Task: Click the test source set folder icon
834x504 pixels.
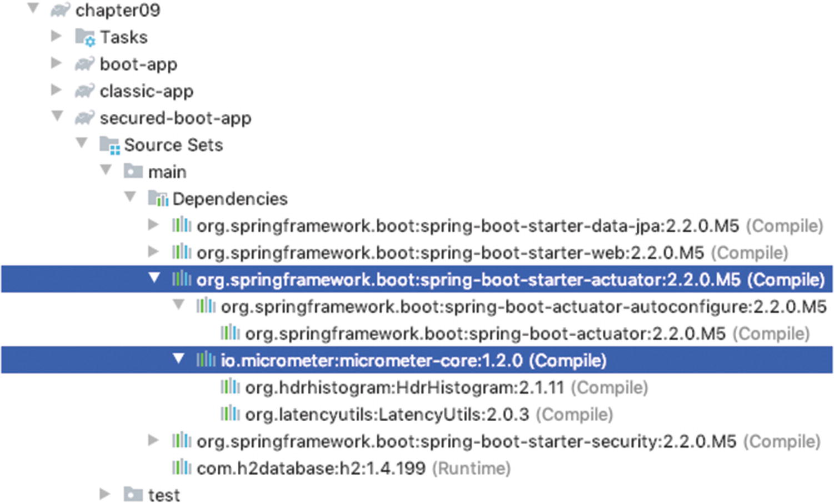Action: click(133, 494)
